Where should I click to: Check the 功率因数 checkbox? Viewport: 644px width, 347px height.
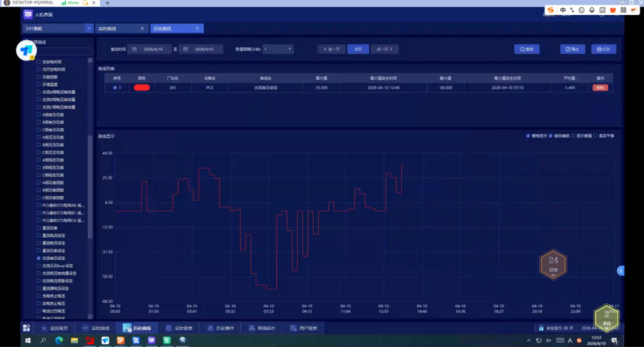point(39,77)
